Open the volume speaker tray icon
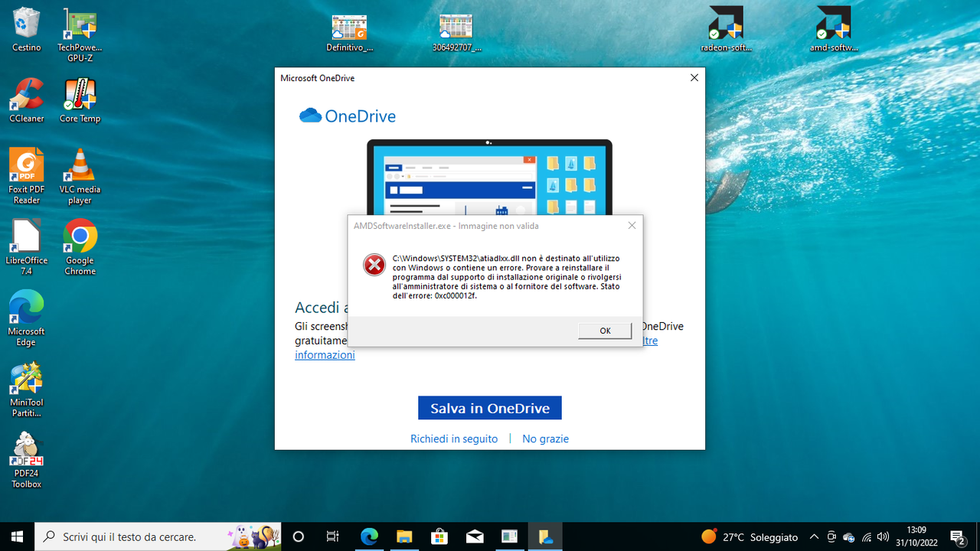 click(884, 537)
